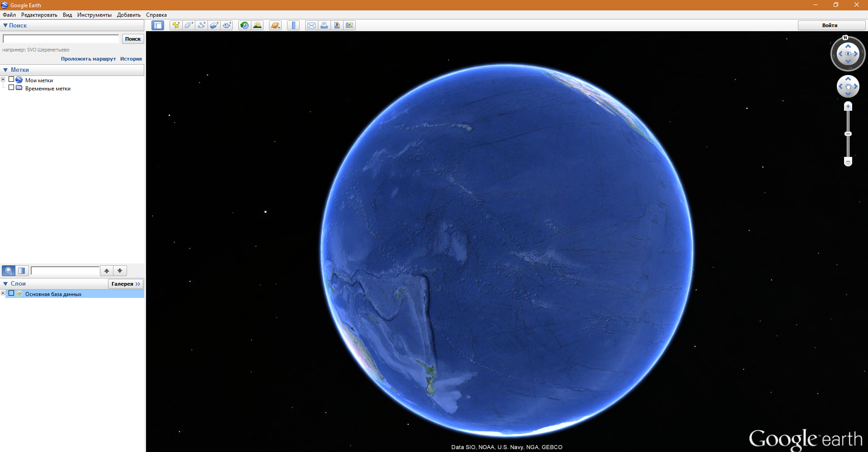Image resolution: width=868 pixels, height=452 pixels.
Task: Toggle the sidebar panel button
Action: tap(158, 25)
